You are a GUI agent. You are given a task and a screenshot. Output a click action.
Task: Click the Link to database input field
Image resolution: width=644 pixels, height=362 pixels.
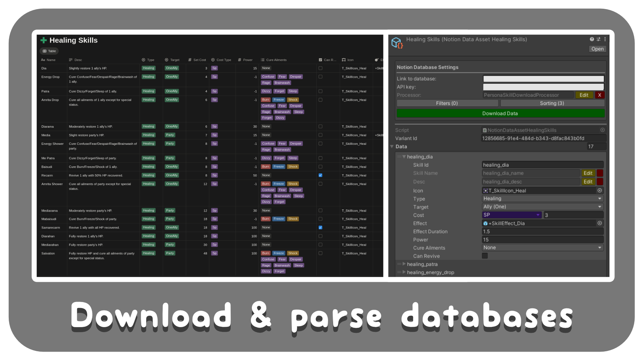coord(543,79)
